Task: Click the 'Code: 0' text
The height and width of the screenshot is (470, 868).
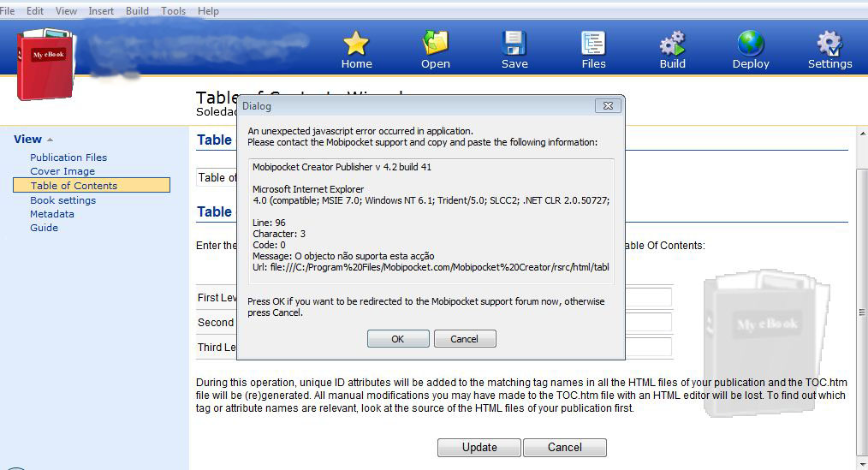Action: click(269, 245)
